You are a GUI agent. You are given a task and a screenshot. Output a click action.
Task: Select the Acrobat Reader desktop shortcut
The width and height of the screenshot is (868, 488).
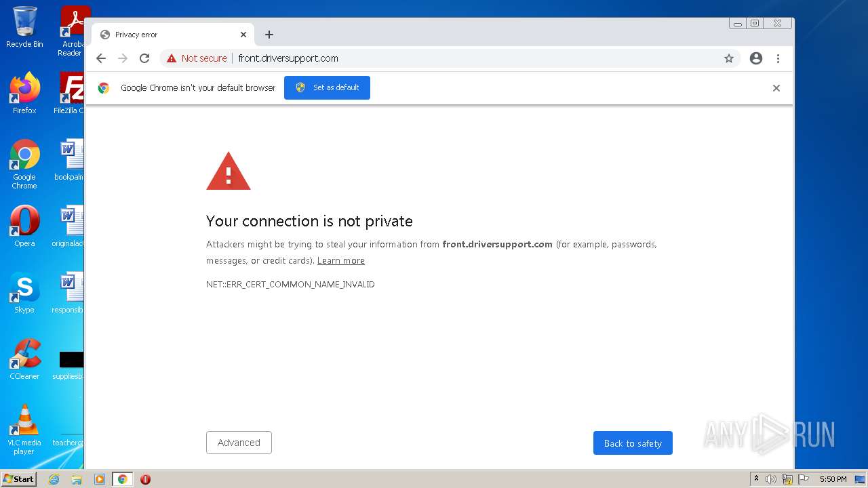point(71,31)
